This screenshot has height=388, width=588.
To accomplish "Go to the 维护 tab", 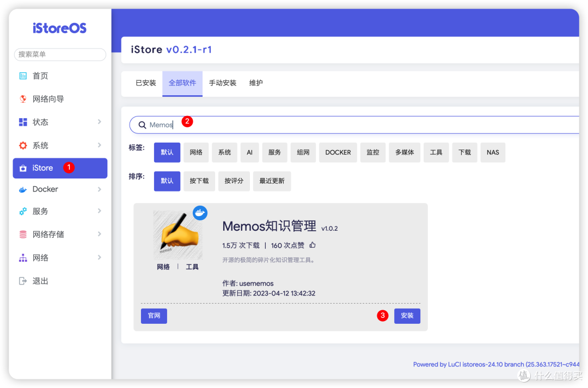I will (256, 83).
